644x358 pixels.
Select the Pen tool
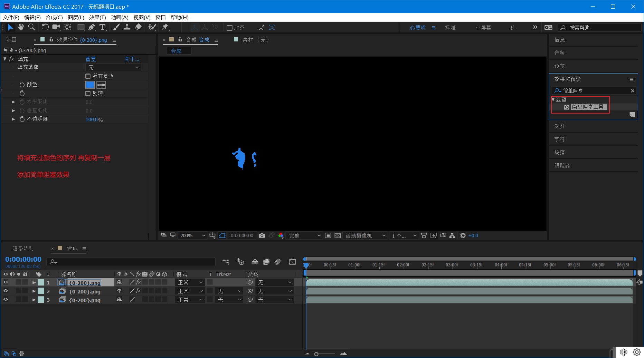point(92,27)
